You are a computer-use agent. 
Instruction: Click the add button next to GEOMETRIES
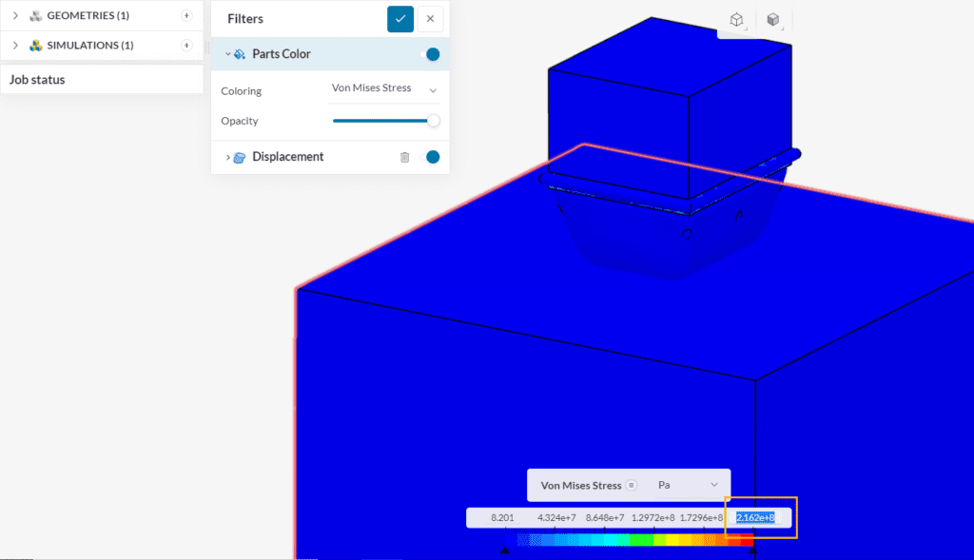(x=186, y=16)
